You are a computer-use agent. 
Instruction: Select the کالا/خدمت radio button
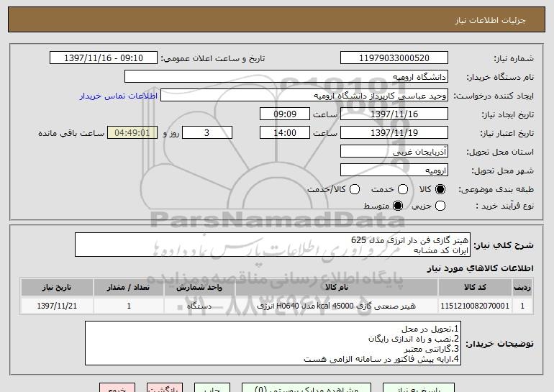pyautogui.click(x=355, y=189)
